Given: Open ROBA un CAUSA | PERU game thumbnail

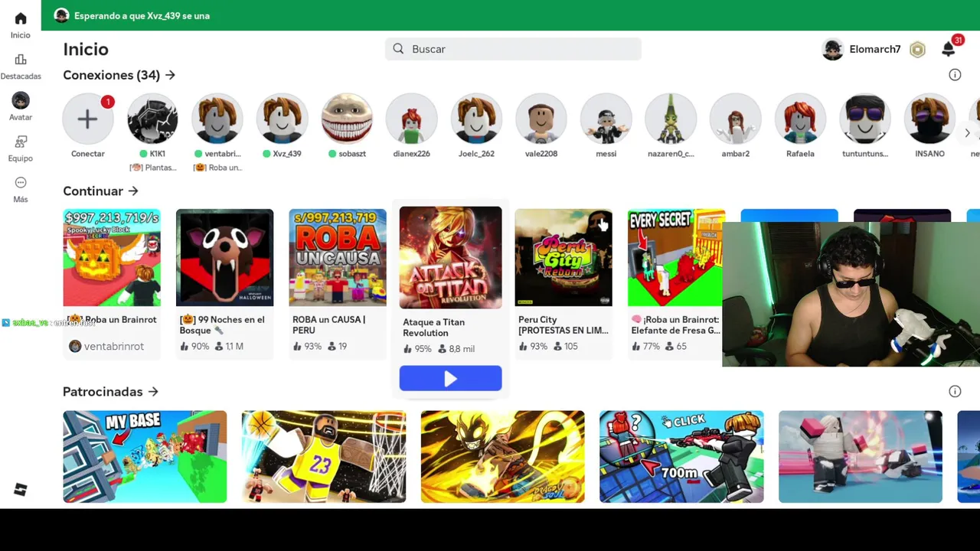Looking at the screenshot, I should coord(338,258).
